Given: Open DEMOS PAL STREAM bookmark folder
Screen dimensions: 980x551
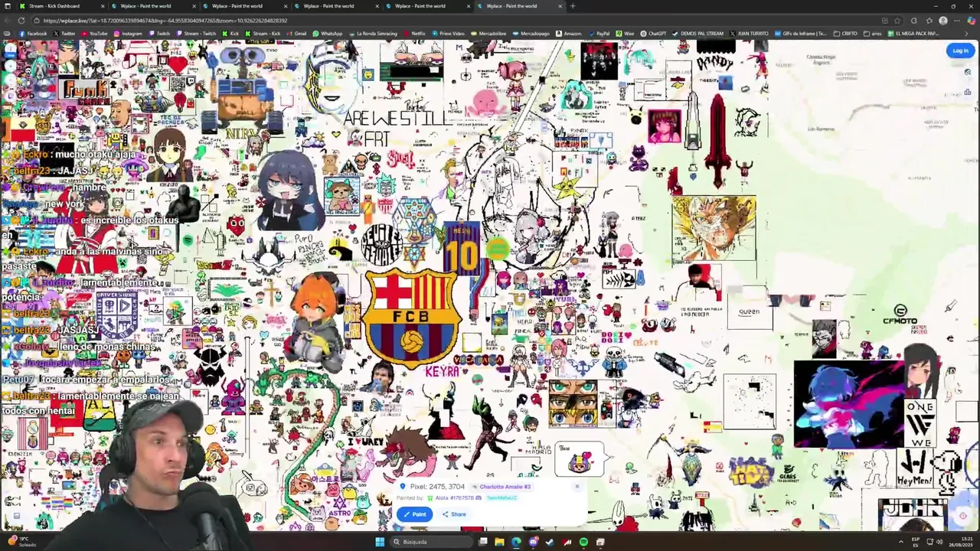Looking at the screenshot, I should pyautogui.click(x=698, y=34).
